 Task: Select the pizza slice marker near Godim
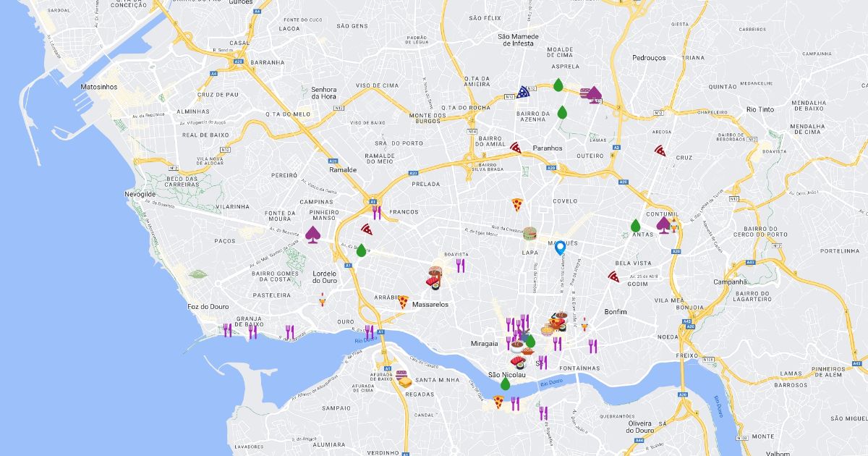[x=613, y=276]
